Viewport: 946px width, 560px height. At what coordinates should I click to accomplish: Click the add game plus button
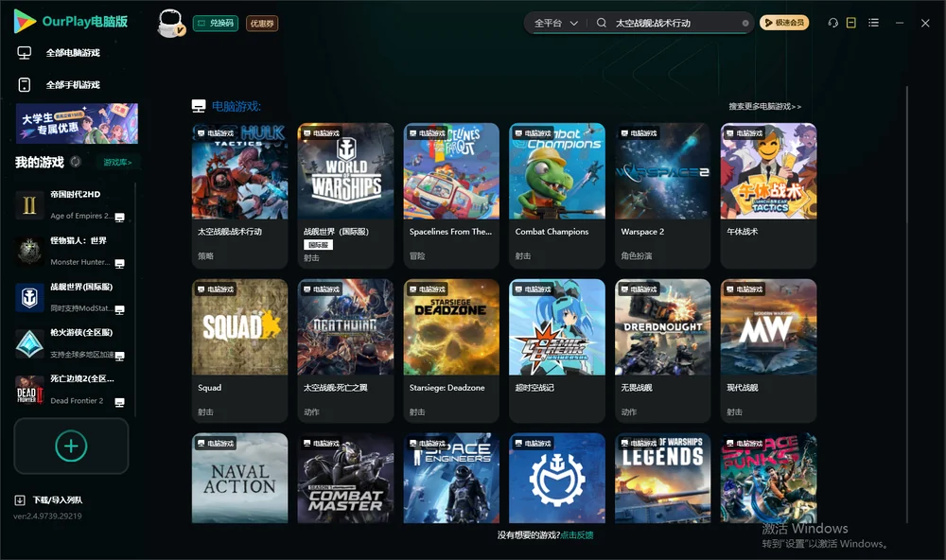(71, 446)
